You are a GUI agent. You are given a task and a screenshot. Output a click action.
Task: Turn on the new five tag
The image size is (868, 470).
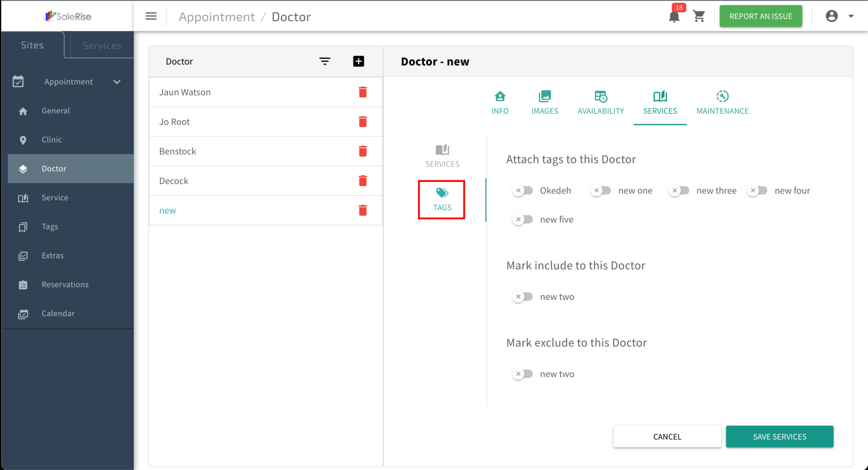pos(523,220)
